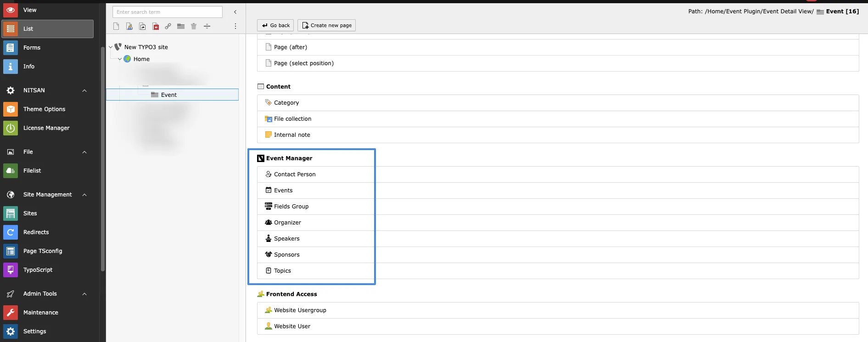Image resolution: width=868 pixels, height=342 pixels.
Task: Collapse the New TYPO3 site tree node
Action: (111, 47)
